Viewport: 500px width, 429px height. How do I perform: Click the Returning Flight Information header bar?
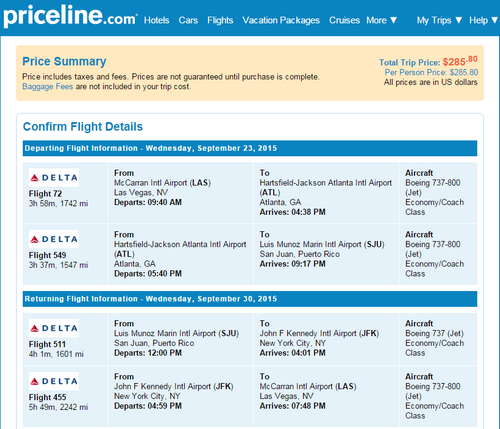point(250,299)
